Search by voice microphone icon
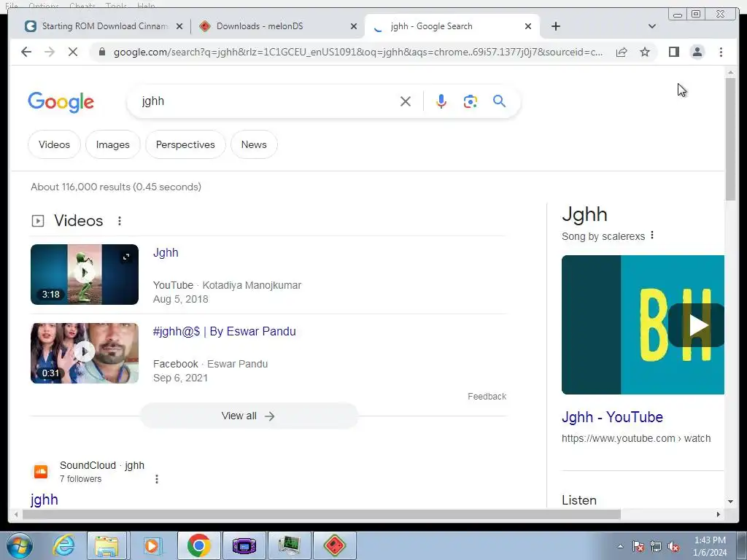The image size is (747, 560). click(441, 101)
